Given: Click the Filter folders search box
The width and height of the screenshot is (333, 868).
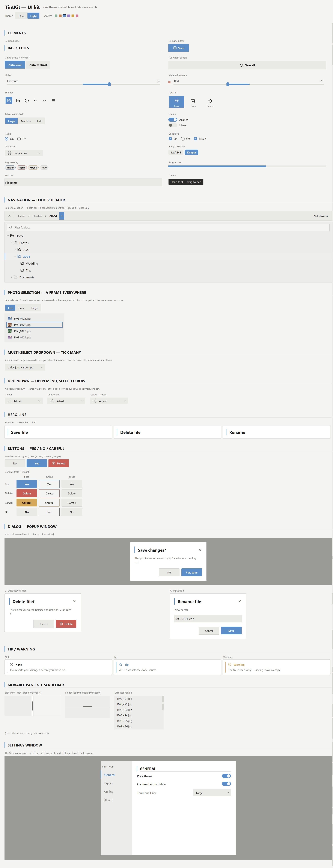Looking at the screenshot, I should 168,227.
